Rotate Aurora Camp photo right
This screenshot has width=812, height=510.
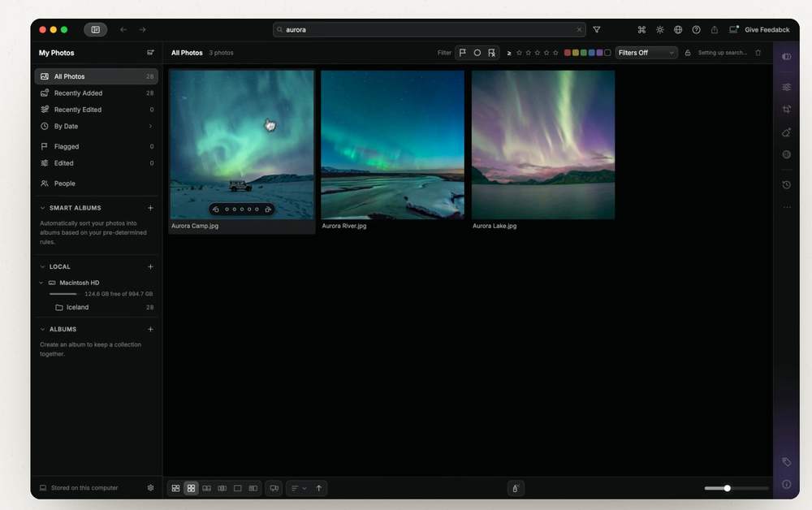[268, 210]
